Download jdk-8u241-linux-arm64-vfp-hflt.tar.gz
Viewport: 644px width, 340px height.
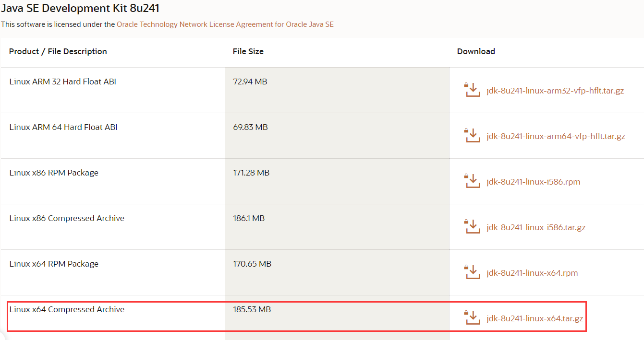tap(556, 136)
